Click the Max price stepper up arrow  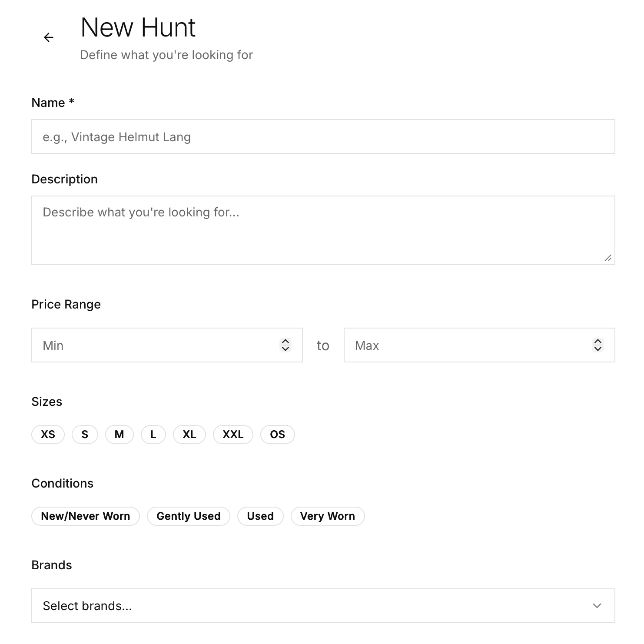[x=598, y=342]
